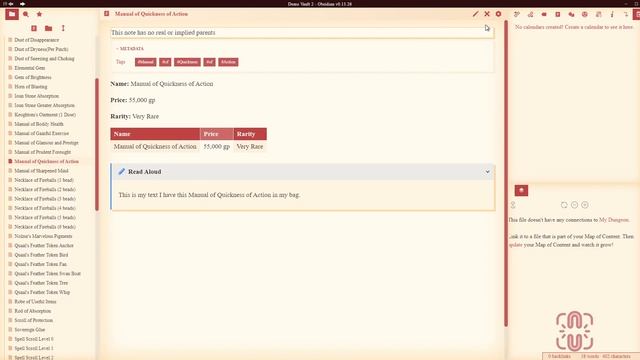Viewport: 640px width, 360px height.
Task: Open the faded grid icon tab in right sidebar
Action: coord(598,14)
